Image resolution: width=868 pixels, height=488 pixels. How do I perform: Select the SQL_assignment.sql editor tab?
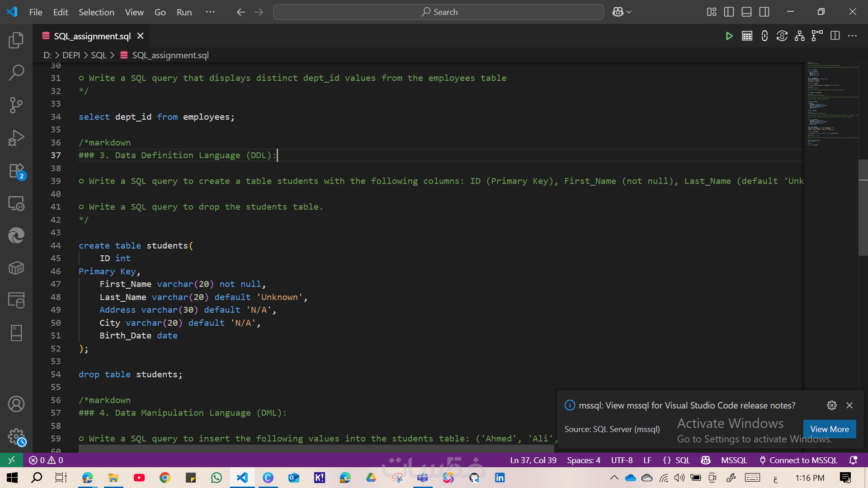(x=92, y=36)
